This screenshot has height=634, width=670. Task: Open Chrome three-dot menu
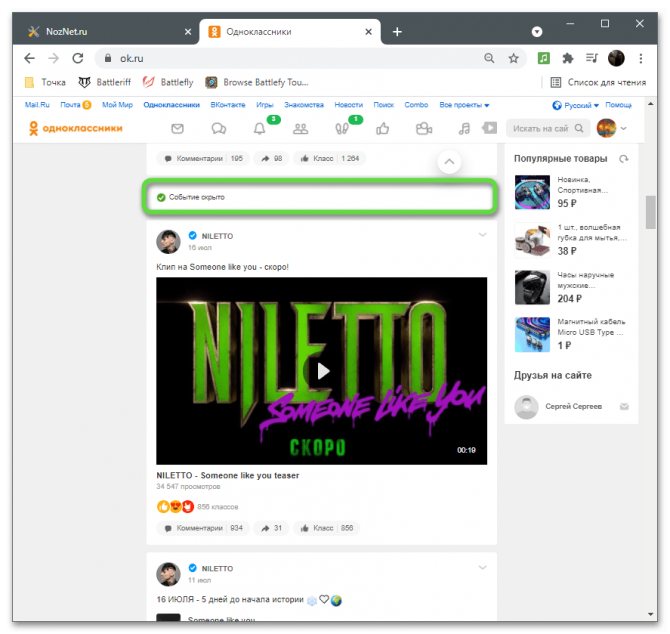641,58
